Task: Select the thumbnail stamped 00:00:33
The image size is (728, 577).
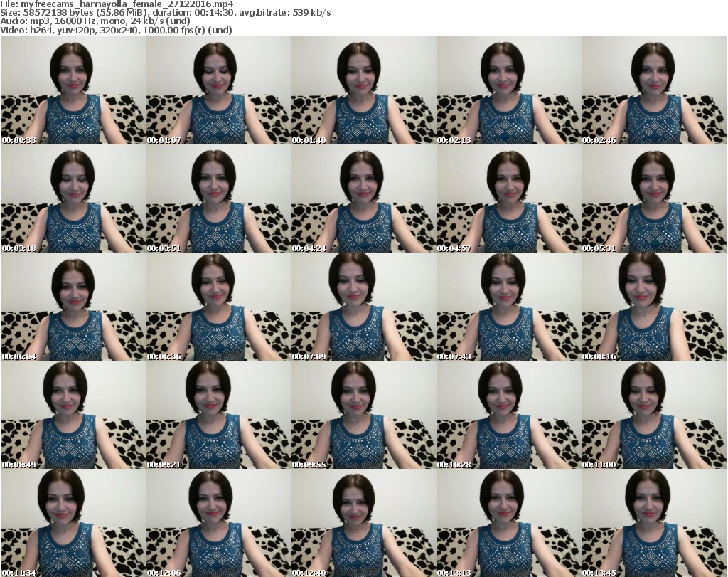Action: 73,90
